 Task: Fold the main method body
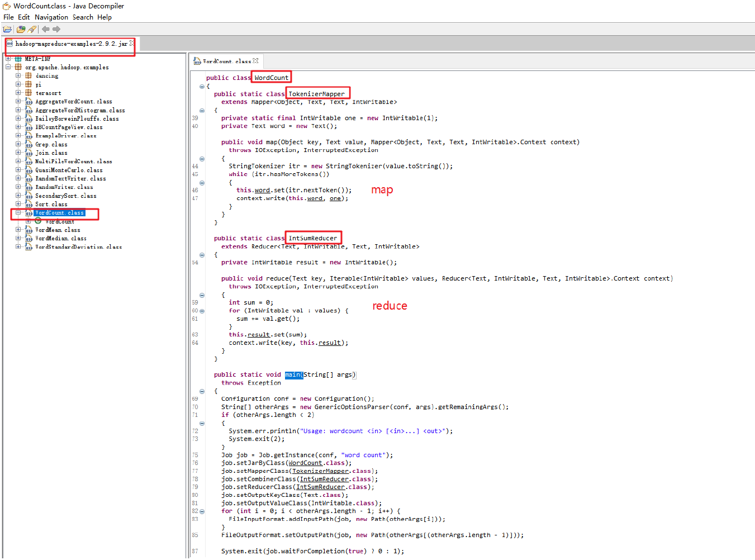pos(202,391)
